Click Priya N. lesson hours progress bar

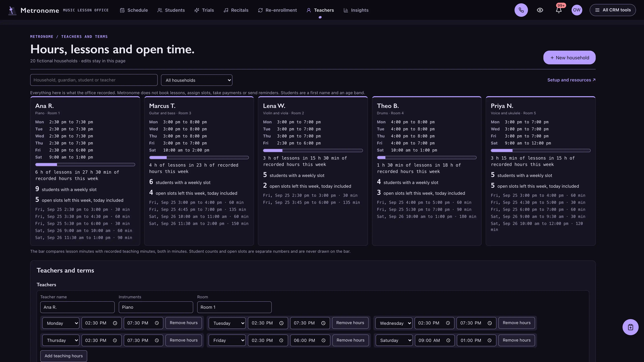[x=541, y=150]
